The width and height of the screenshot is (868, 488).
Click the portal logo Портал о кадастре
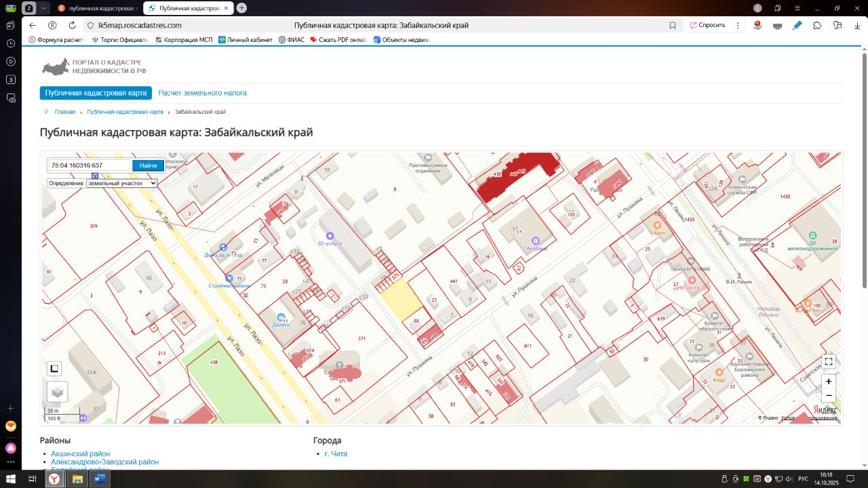pyautogui.click(x=94, y=66)
